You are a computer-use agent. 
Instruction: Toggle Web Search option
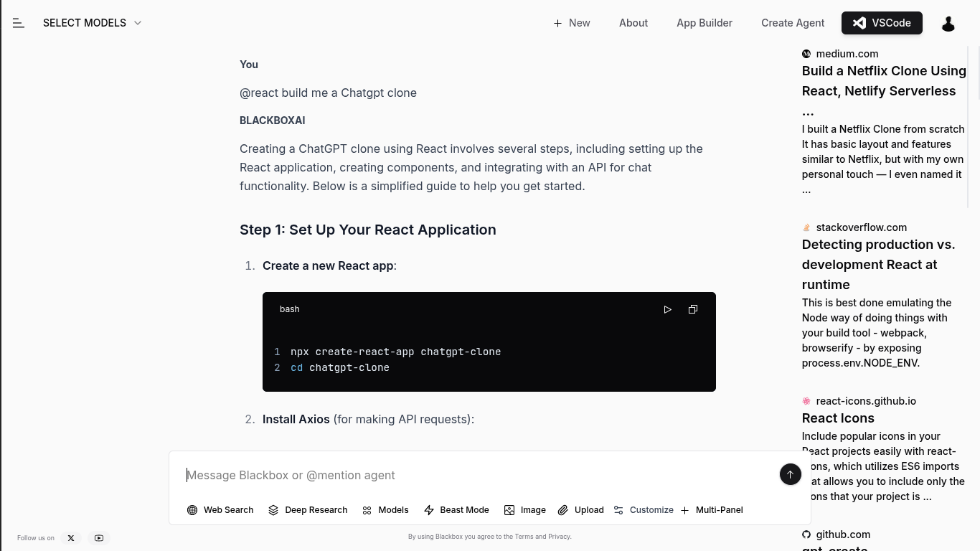[x=220, y=510]
